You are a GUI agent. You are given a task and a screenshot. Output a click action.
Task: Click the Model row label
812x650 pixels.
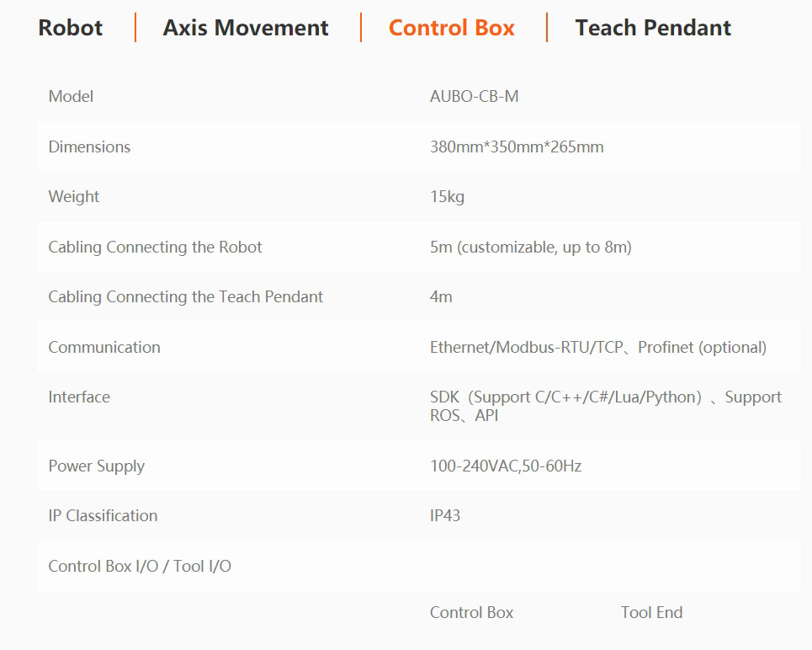click(71, 97)
